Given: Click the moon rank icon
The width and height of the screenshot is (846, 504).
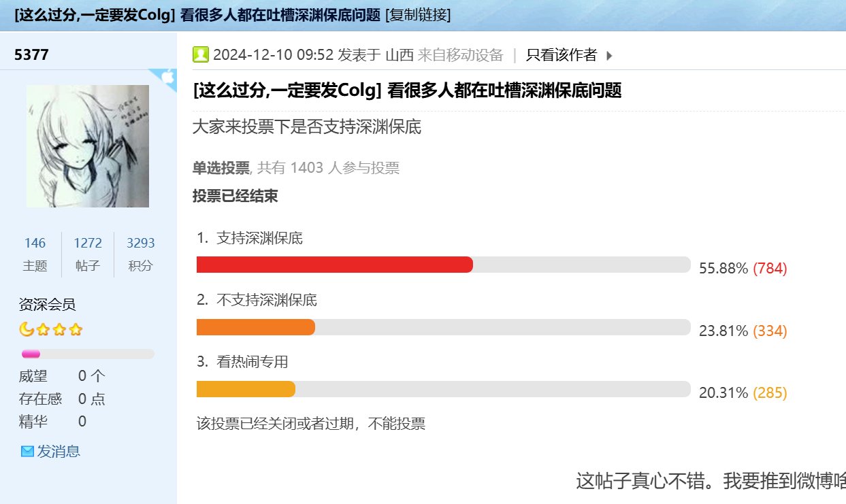Looking at the screenshot, I should [x=27, y=329].
